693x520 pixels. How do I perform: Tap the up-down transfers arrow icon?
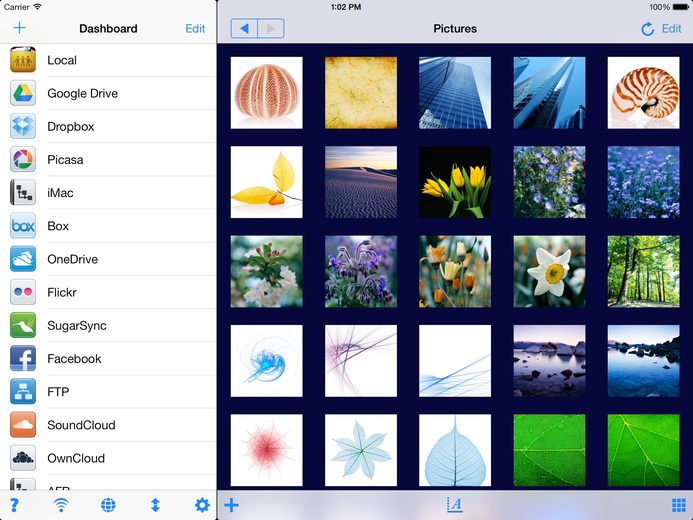coord(155,505)
